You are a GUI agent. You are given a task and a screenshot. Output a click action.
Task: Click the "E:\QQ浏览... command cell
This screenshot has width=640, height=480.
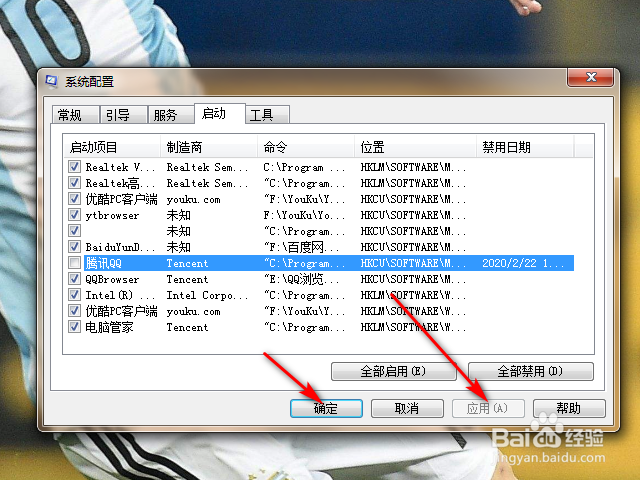pyautogui.click(x=301, y=279)
